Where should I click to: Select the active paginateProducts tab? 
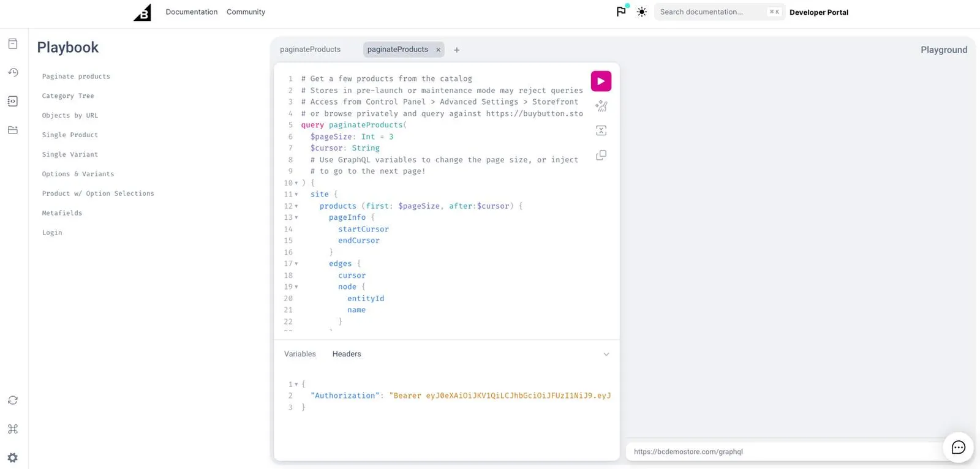(398, 50)
